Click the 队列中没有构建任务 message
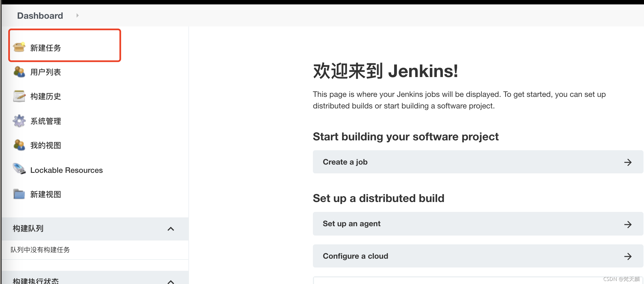 (40, 250)
